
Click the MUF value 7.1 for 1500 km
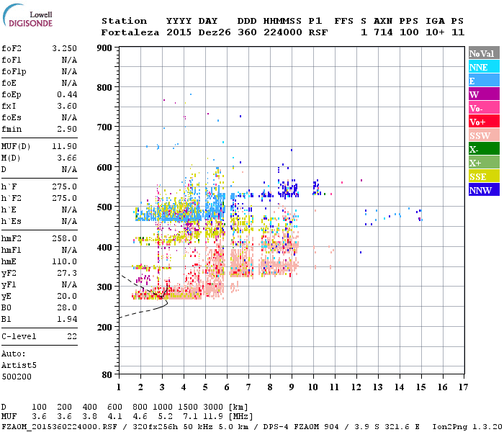[190, 417]
